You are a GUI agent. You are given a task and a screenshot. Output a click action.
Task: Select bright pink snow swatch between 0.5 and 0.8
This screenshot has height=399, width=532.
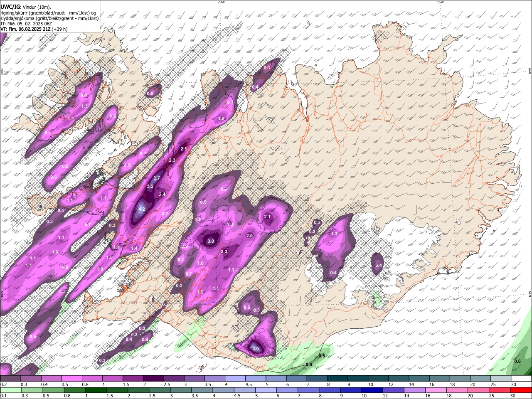[71, 379]
